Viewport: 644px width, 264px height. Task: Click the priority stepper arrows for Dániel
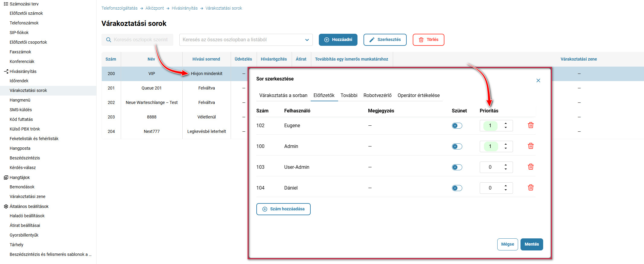[505, 188]
